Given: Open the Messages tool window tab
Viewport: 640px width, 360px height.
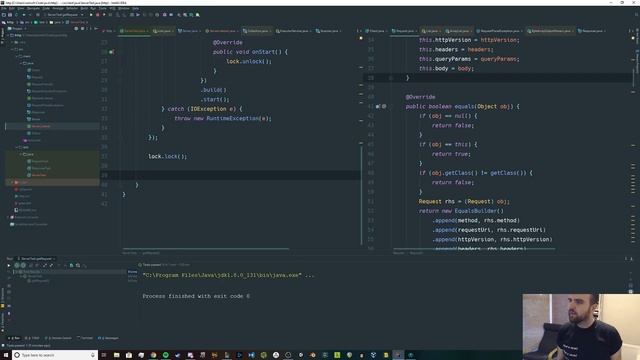Looking at the screenshot, I should [108, 338].
